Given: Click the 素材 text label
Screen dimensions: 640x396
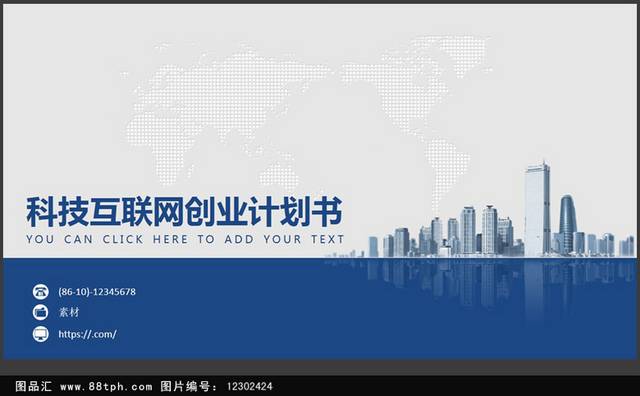Looking at the screenshot, I should (69, 312).
